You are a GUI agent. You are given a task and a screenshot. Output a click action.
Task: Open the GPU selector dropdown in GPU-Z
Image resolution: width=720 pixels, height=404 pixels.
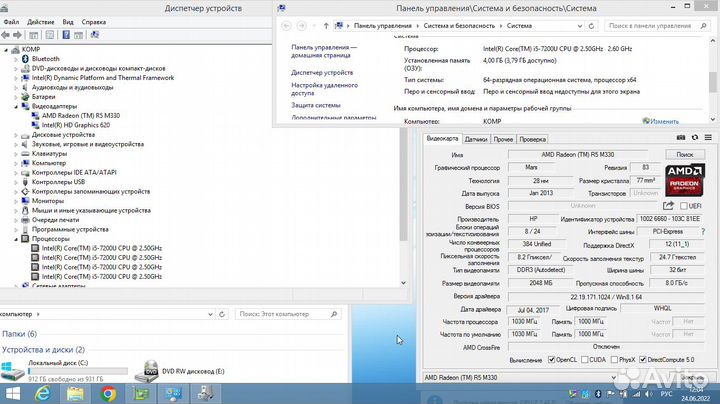pos(519,377)
